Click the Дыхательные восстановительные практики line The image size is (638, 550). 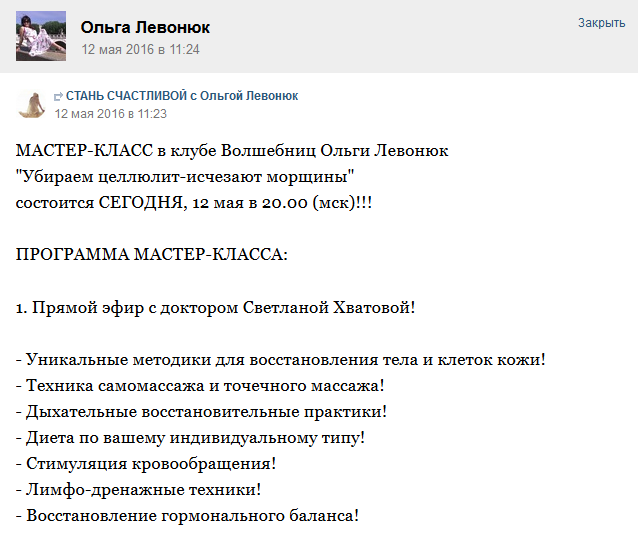[x=201, y=411]
